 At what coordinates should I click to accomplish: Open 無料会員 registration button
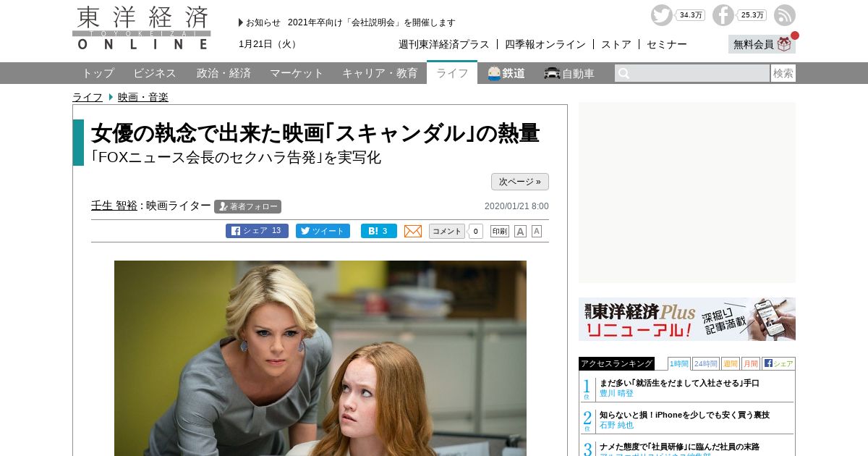(x=762, y=44)
